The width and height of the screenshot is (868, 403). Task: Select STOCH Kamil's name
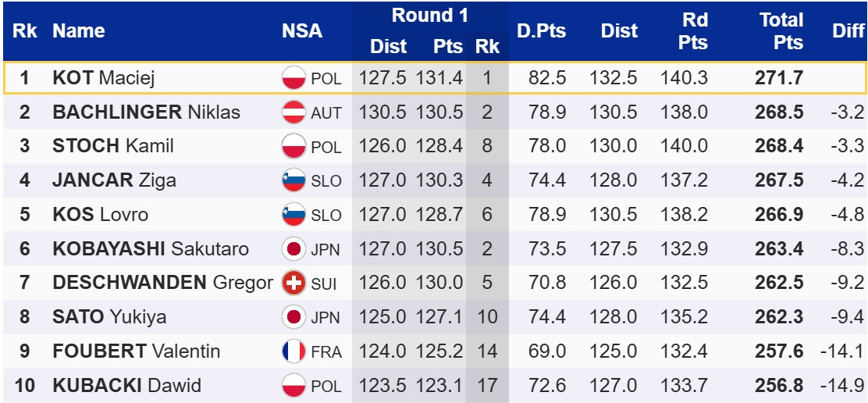(x=112, y=146)
